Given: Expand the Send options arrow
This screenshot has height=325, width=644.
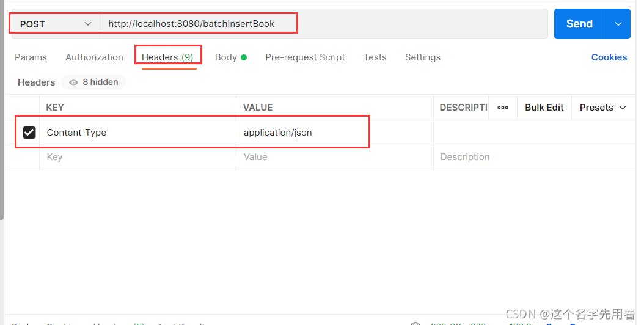Looking at the screenshot, I should tap(618, 24).
